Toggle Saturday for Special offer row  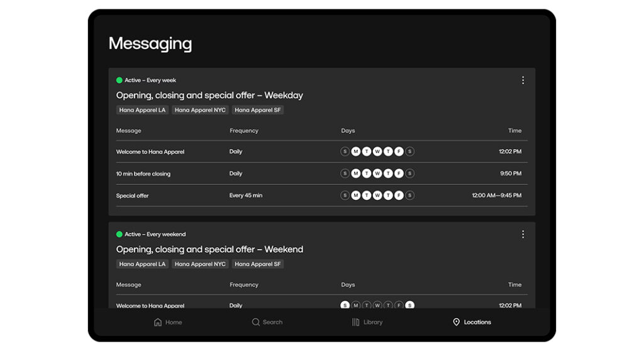click(410, 196)
